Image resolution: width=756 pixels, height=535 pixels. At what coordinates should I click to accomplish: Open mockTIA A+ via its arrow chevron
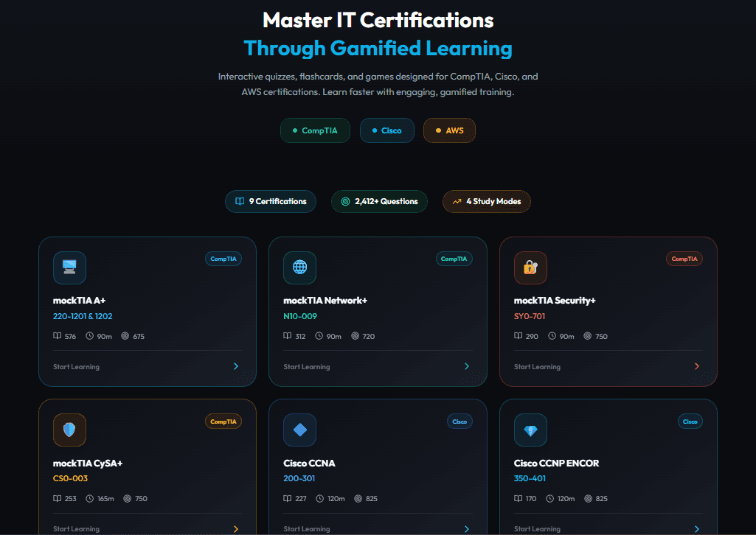pos(236,366)
